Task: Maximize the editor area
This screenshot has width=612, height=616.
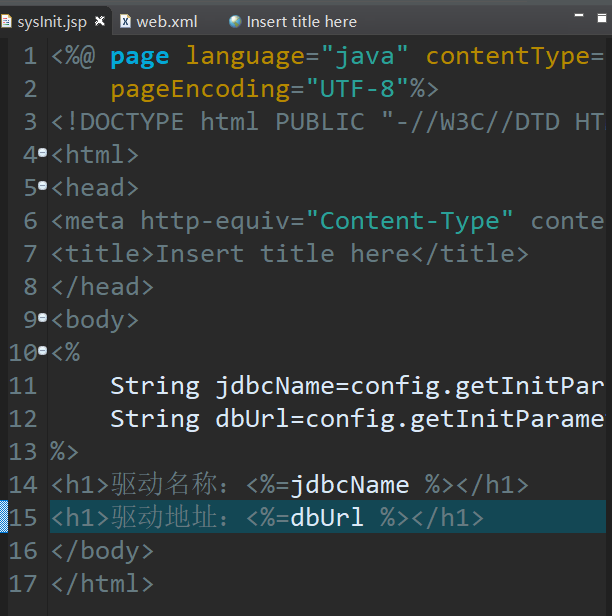Action: (602, 18)
